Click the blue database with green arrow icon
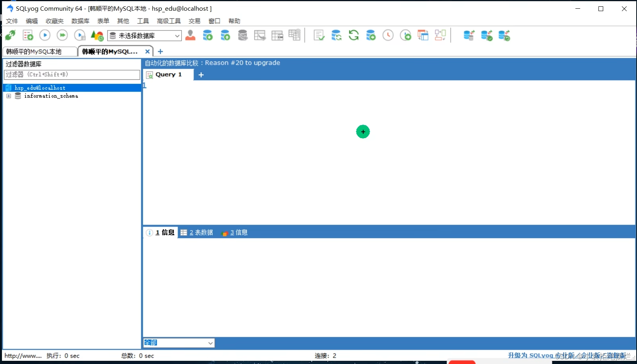Screen dimensions: 637x364 [x=371, y=35]
